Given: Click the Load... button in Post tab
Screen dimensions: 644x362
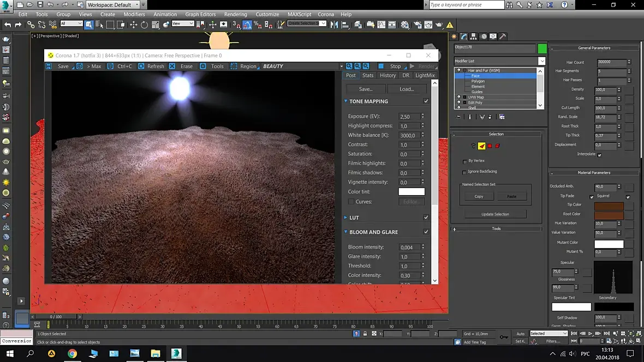Looking at the screenshot, I should pyautogui.click(x=407, y=89).
